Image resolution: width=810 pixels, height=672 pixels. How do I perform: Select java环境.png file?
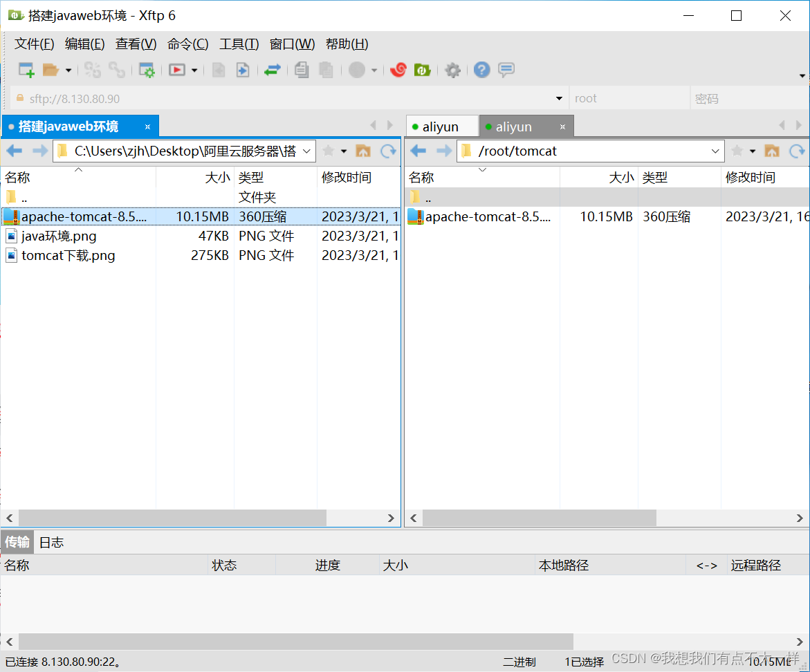[201, 236]
